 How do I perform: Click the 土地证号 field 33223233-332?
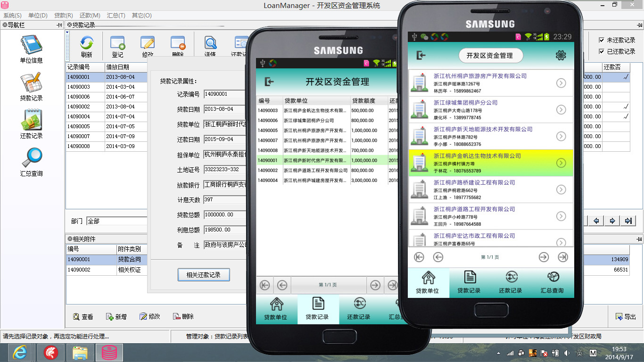click(x=225, y=170)
